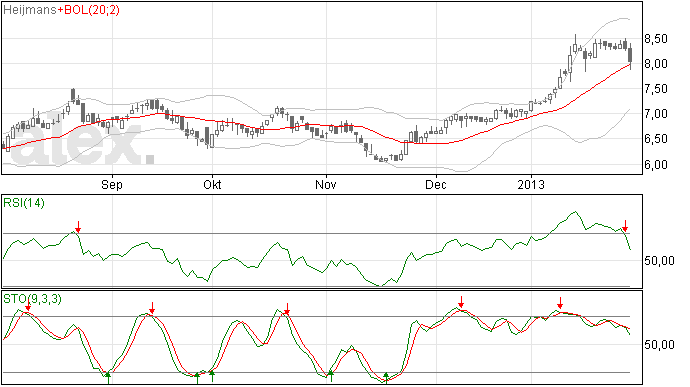Viewport: 690px width, 387px height.
Task: Click the Nov month label
Action: [x=326, y=184]
